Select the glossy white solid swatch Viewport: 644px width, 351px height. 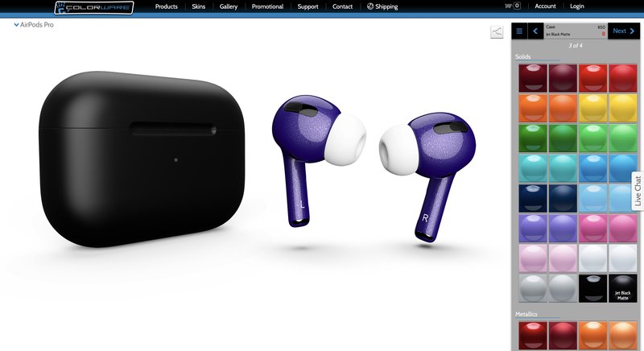pos(592,258)
